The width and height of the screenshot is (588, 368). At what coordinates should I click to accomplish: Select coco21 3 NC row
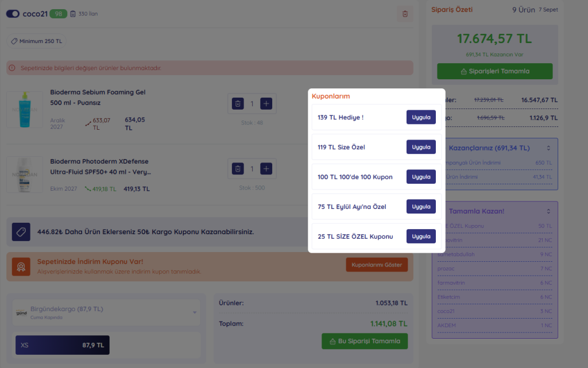(x=494, y=311)
